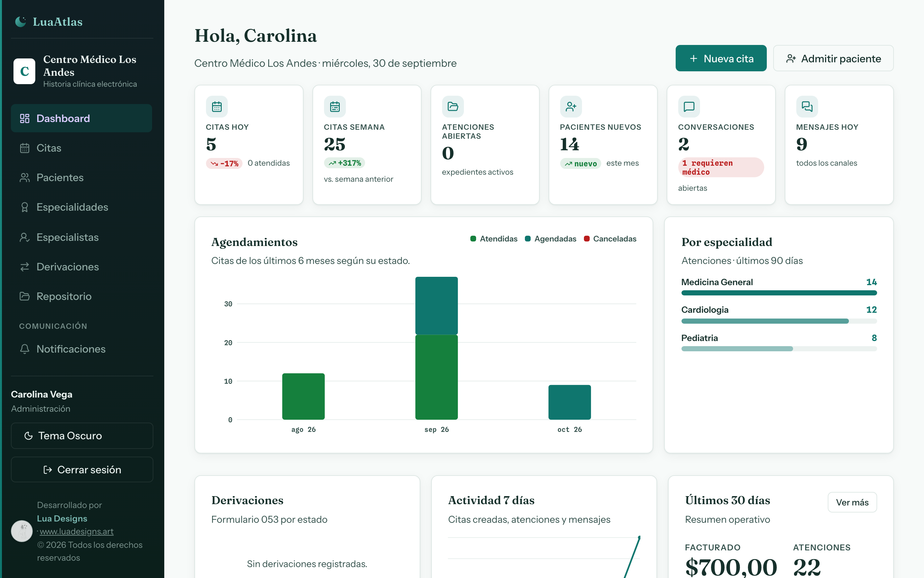
Task: Click the '1 requieren médico' badge
Action: coord(721,167)
